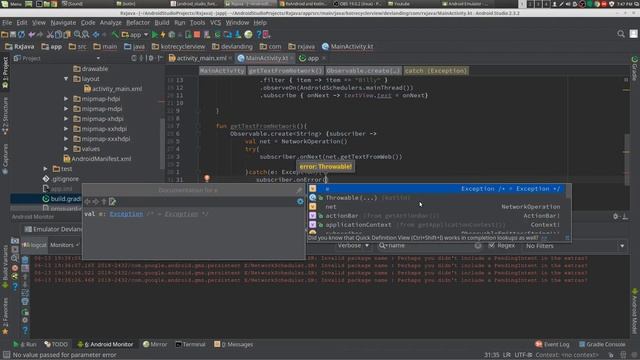Click the Replace icon in the toolbar

click(86, 35)
